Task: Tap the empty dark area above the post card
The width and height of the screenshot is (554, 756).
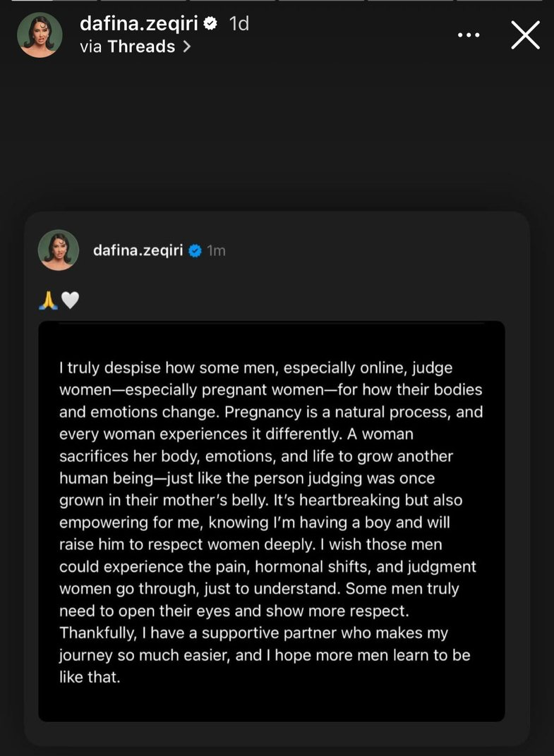Action: (x=277, y=141)
